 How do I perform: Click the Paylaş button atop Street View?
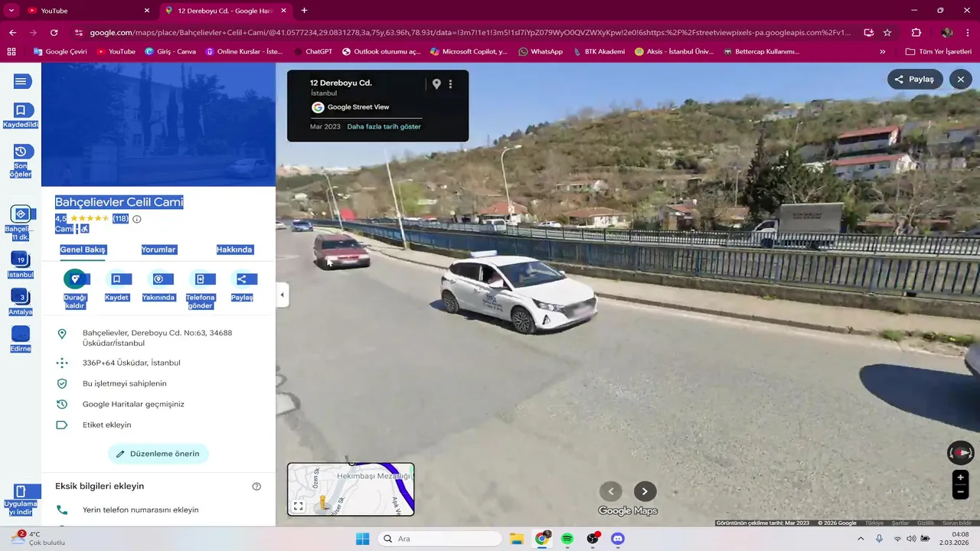pyautogui.click(x=915, y=79)
